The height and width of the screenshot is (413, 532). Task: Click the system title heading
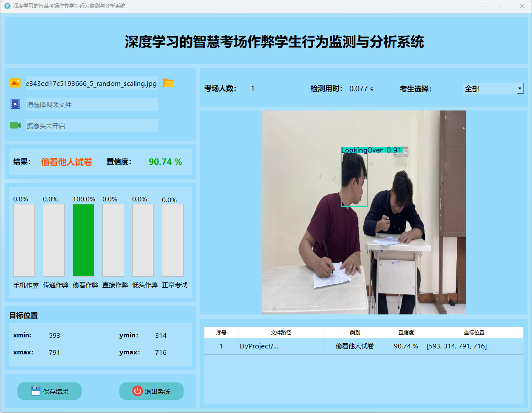coord(274,42)
